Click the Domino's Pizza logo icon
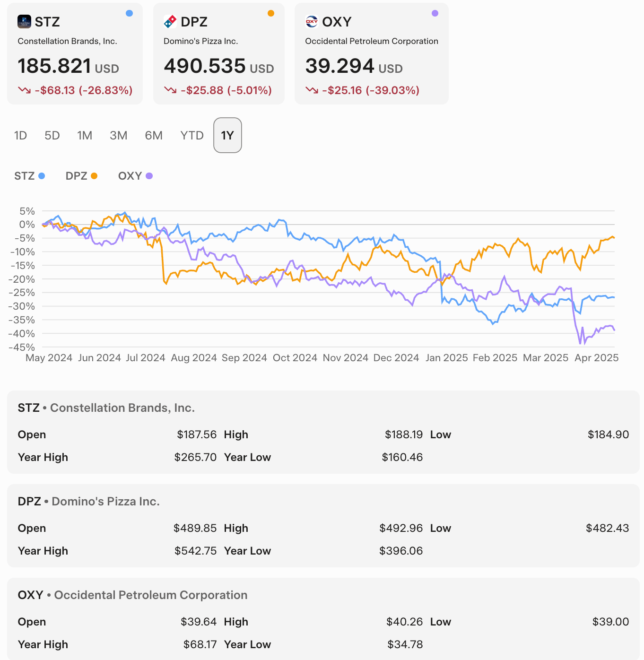Viewport: 644px width, 660px height. coord(171,21)
